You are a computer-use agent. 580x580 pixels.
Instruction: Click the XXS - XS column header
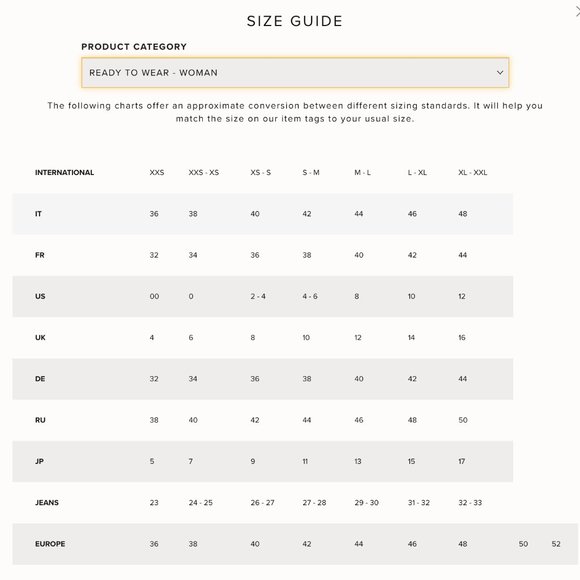coord(203,172)
